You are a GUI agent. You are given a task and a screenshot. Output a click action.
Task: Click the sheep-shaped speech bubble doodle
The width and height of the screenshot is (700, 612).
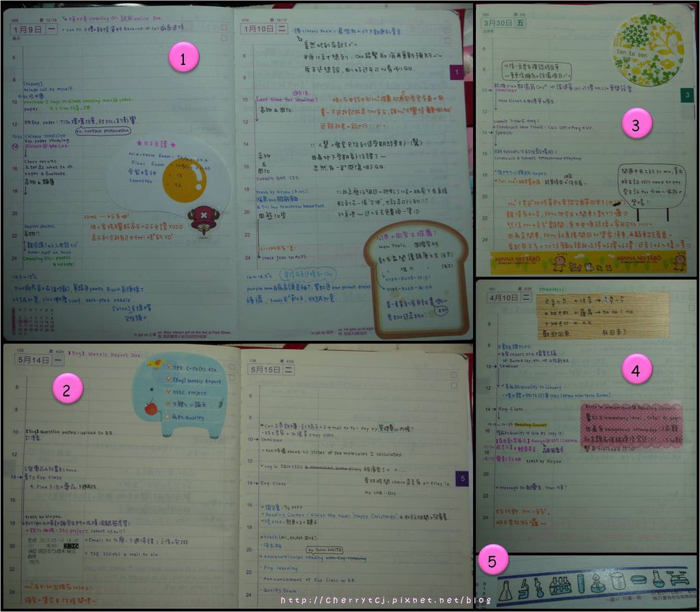[x=650, y=191]
